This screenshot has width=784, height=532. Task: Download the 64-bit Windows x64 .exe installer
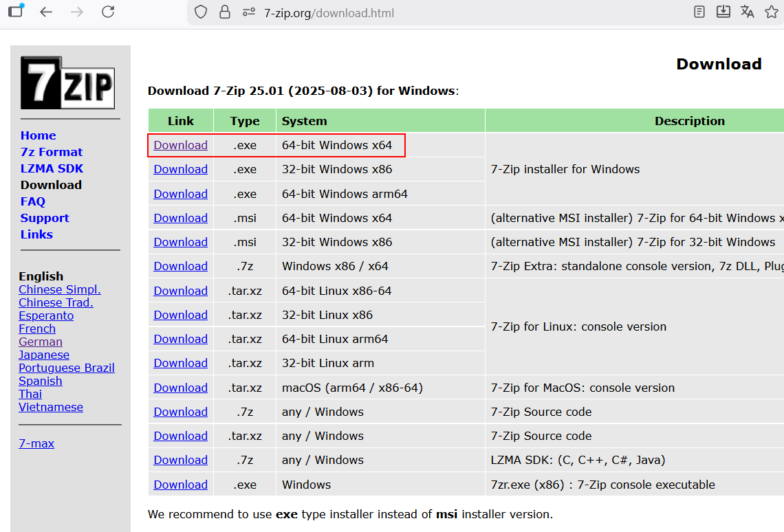pos(180,145)
